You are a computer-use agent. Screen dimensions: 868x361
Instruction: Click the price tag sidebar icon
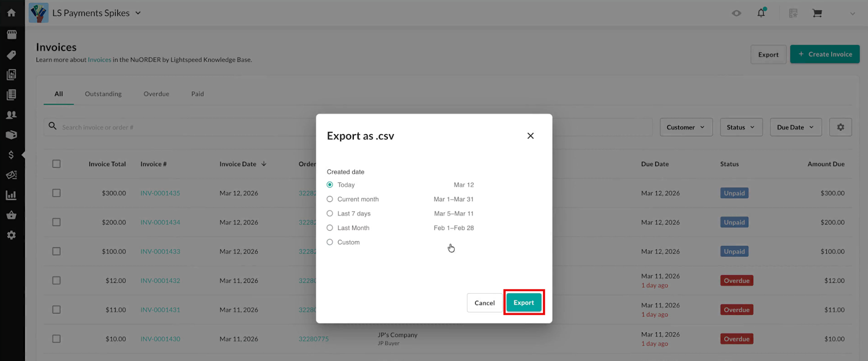(11, 55)
